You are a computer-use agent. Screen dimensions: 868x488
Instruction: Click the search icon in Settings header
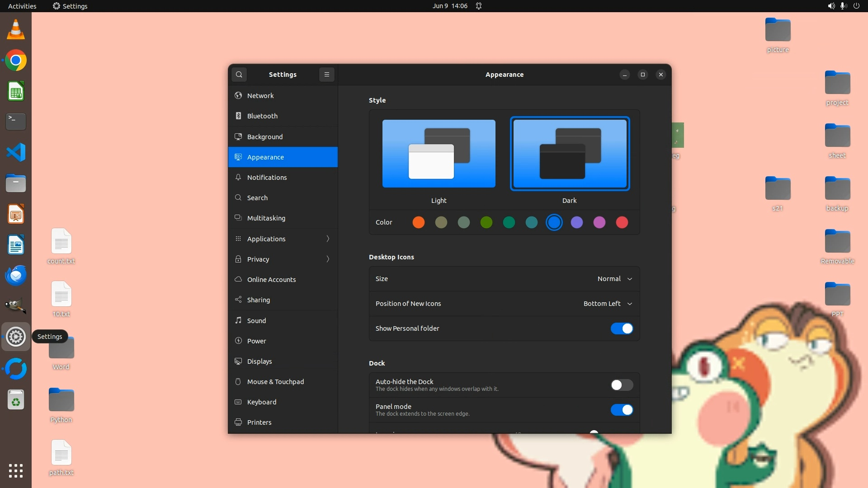pyautogui.click(x=239, y=75)
